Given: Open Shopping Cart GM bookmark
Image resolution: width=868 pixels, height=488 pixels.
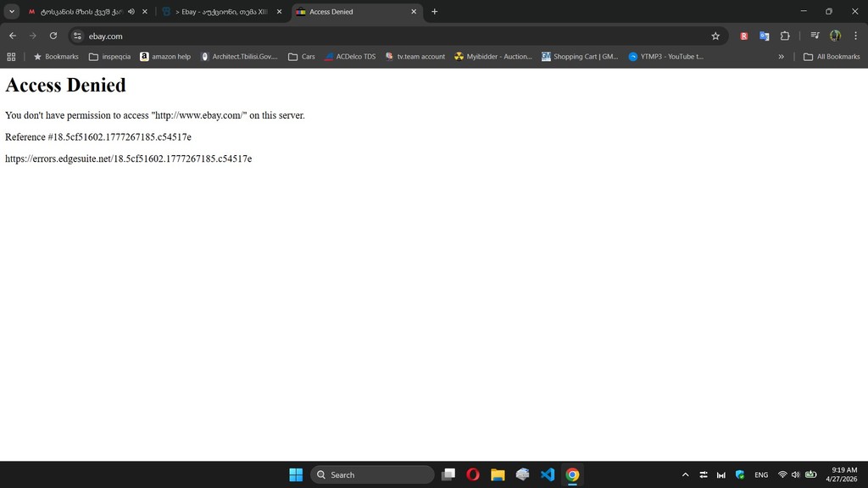Looking at the screenshot, I should coord(580,57).
